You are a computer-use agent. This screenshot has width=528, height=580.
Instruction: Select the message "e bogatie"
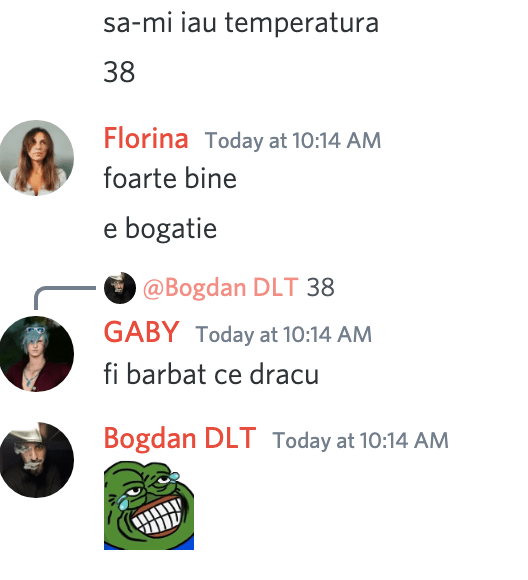point(160,229)
